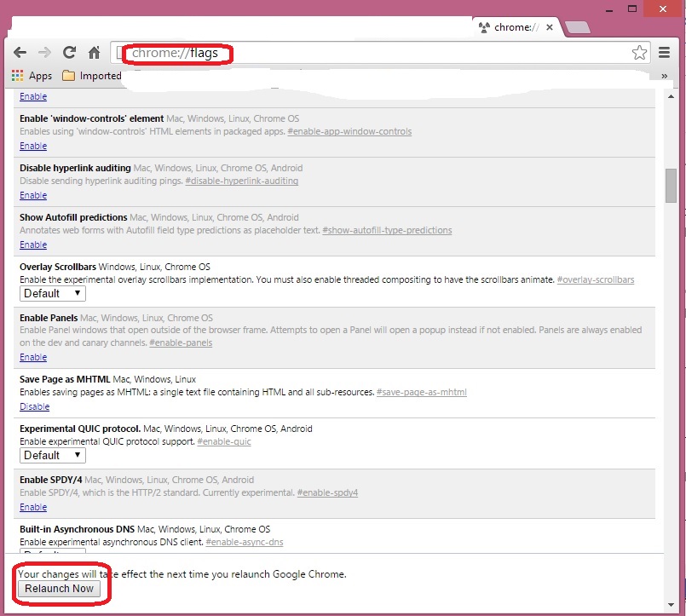Viewport: 686px width, 616px height.
Task: Open the Chrome hamburger menu
Action: click(664, 53)
